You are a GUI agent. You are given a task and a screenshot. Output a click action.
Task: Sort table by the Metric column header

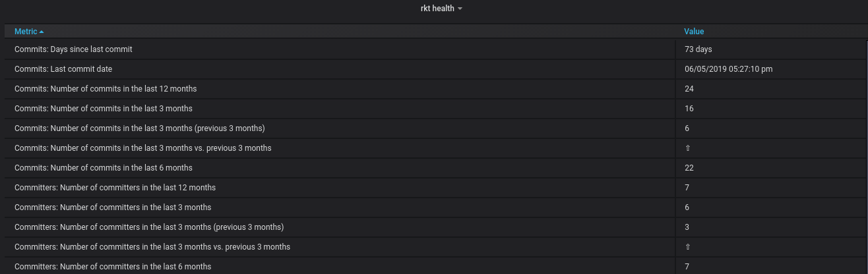pyautogui.click(x=26, y=32)
